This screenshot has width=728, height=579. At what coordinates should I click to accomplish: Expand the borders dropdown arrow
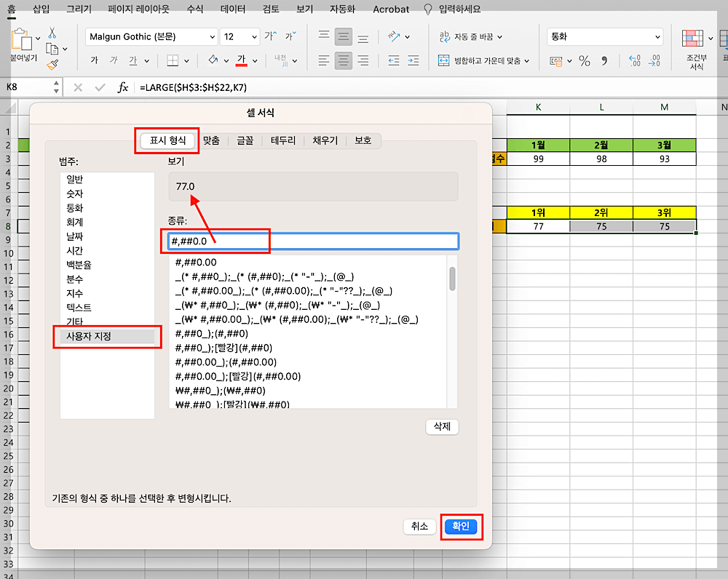click(186, 61)
